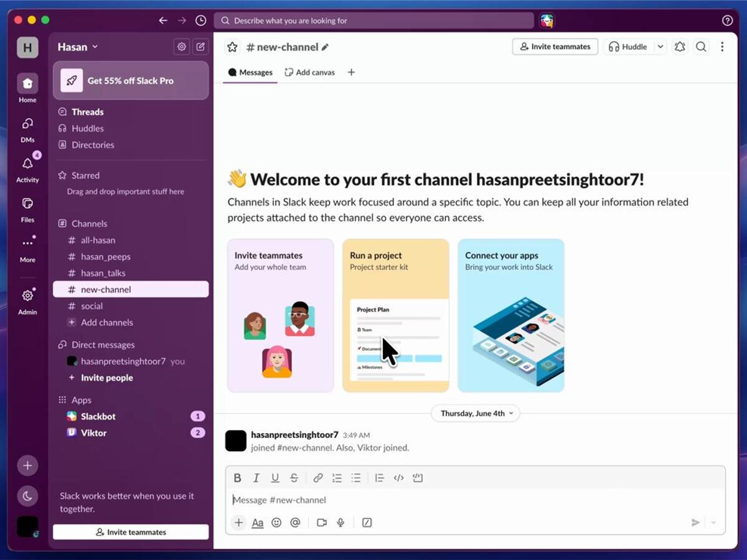Viewport: 747px width, 560px height.
Task: Click the H workspace switcher tile
Action: coord(27,47)
